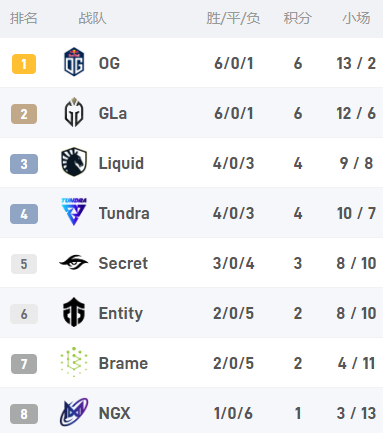Select the gold rank 1 badge

click(x=24, y=64)
